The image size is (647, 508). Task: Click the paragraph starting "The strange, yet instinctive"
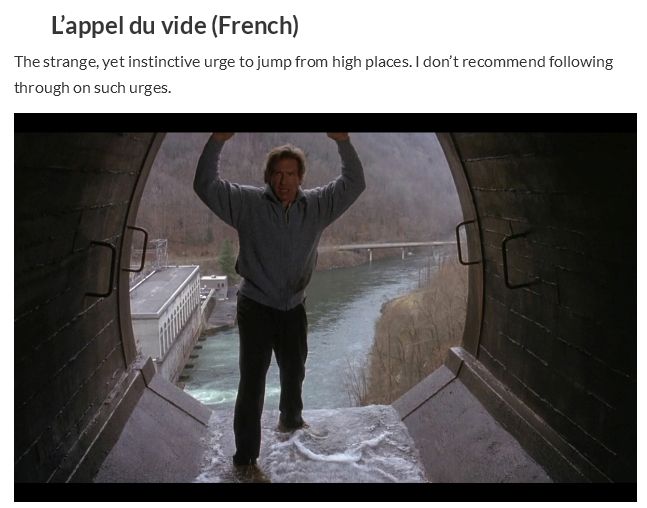click(x=314, y=75)
